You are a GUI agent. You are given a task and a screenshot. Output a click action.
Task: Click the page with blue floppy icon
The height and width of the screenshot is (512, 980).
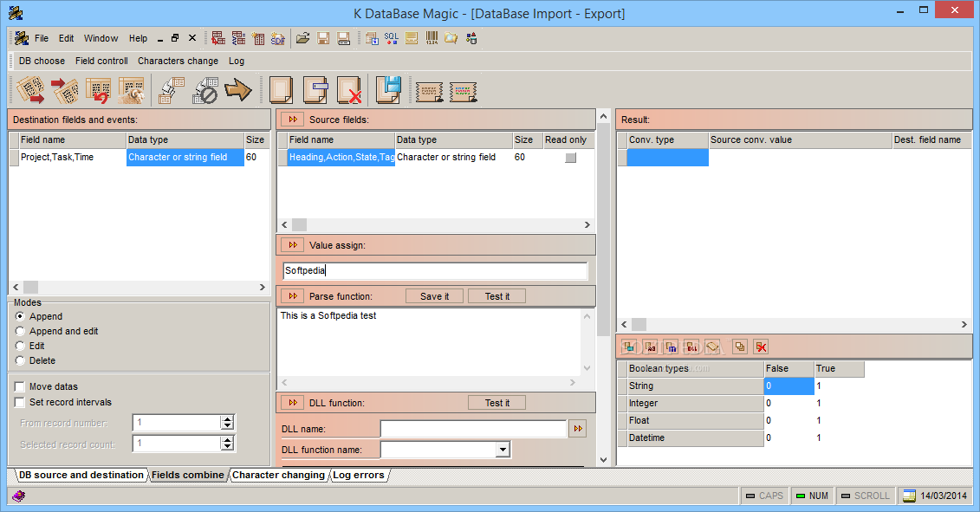click(388, 90)
